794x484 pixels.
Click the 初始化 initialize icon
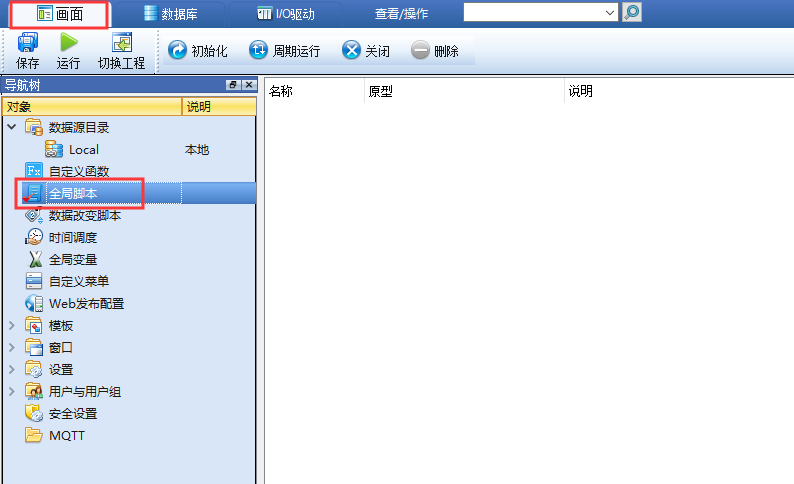click(x=177, y=50)
